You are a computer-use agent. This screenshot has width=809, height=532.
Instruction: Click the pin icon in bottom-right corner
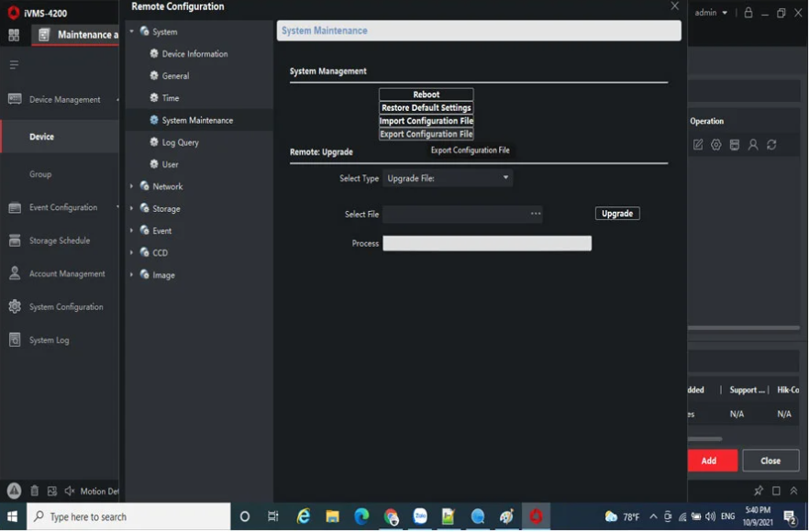758,491
